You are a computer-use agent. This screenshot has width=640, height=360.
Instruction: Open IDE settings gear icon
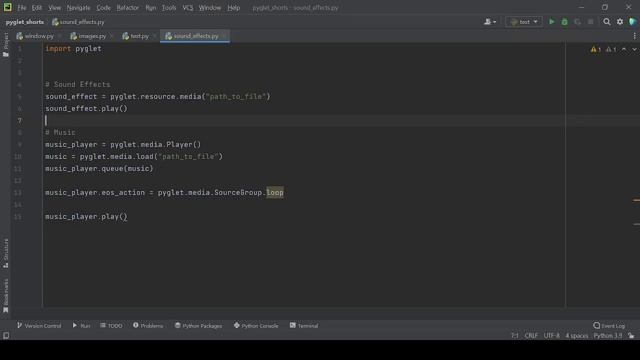[x=620, y=22]
